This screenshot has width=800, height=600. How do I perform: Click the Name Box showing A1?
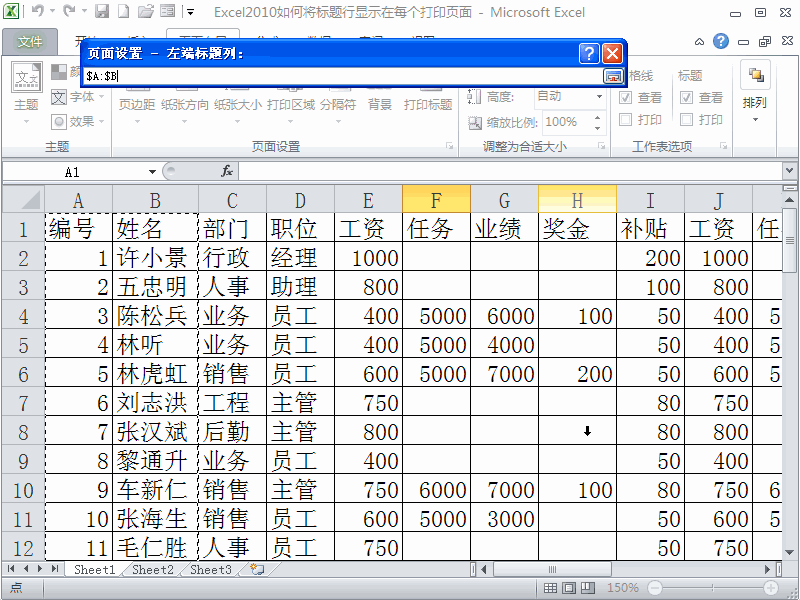(72, 172)
